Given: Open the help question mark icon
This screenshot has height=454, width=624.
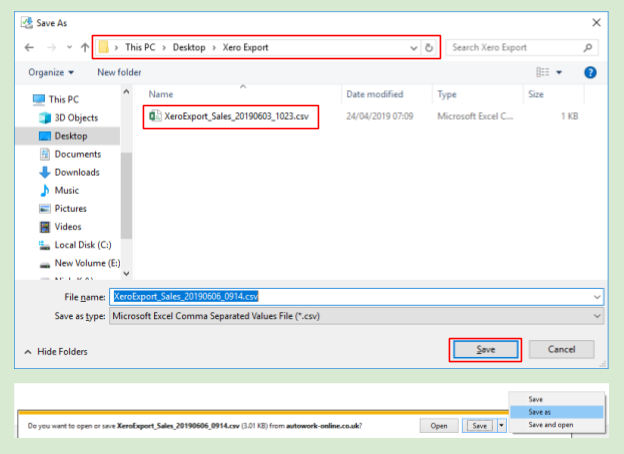Looking at the screenshot, I should click(x=590, y=72).
